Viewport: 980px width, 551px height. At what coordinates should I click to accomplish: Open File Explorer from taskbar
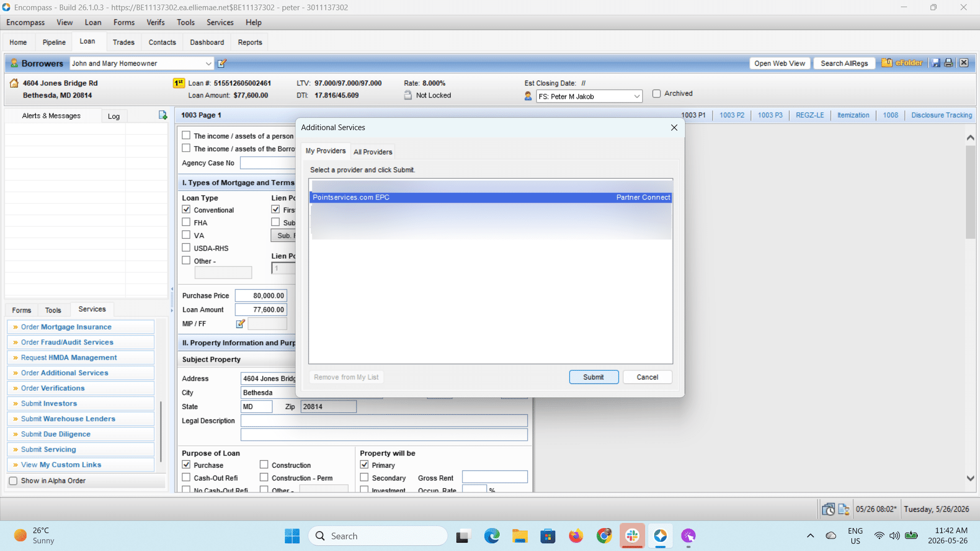coord(520,536)
